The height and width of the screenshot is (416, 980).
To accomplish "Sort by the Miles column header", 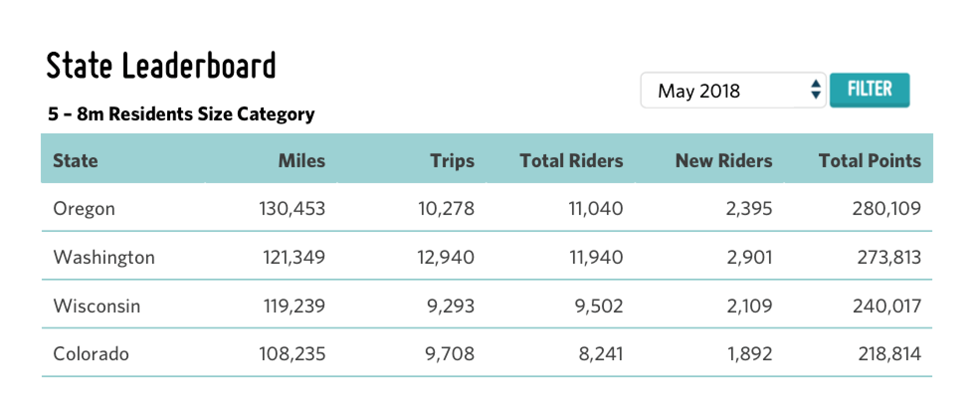I will (301, 160).
